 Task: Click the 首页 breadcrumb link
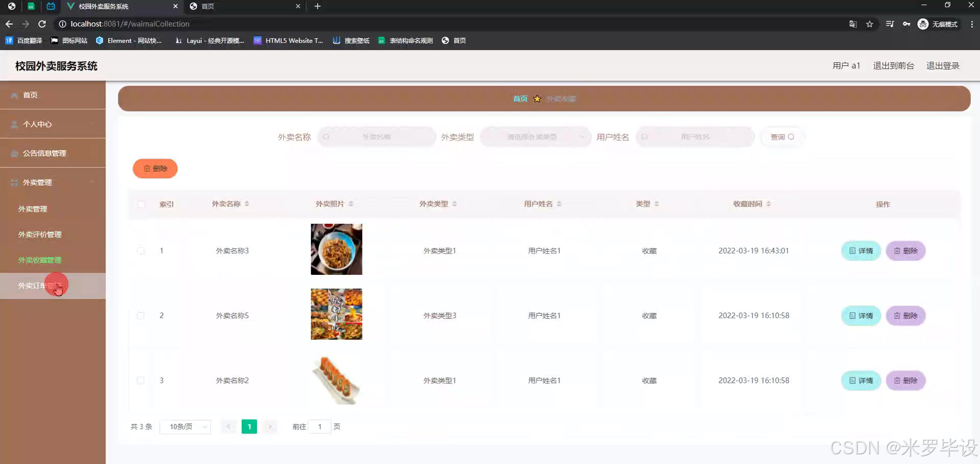pyautogui.click(x=520, y=98)
